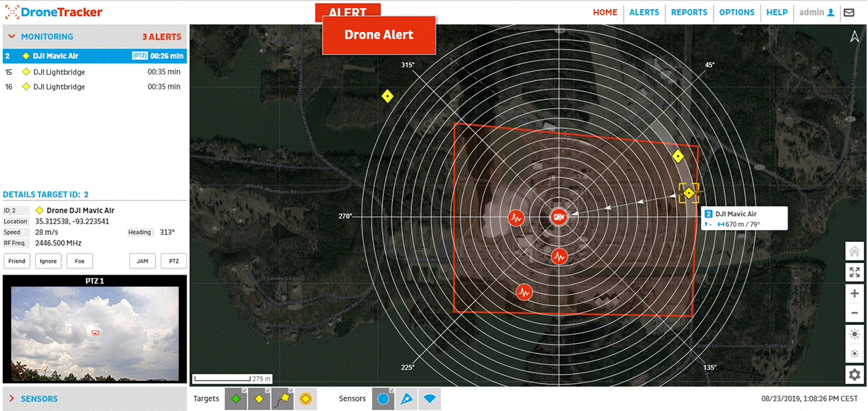
Task: Toggle target flight track visibility
Action: tap(282, 398)
